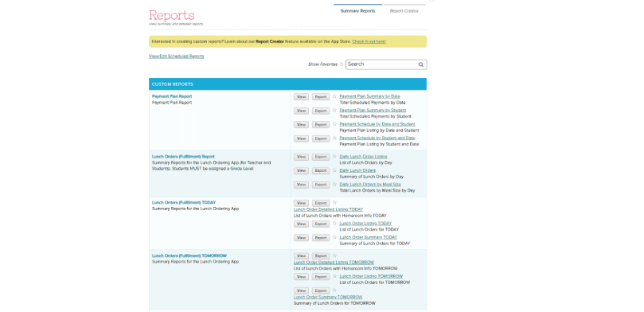Image resolution: width=644 pixels, height=312 pixels.
Task: View Lunch Order Detailed Listing TOMORROW
Action: pyautogui.click(x=301, y=256)
